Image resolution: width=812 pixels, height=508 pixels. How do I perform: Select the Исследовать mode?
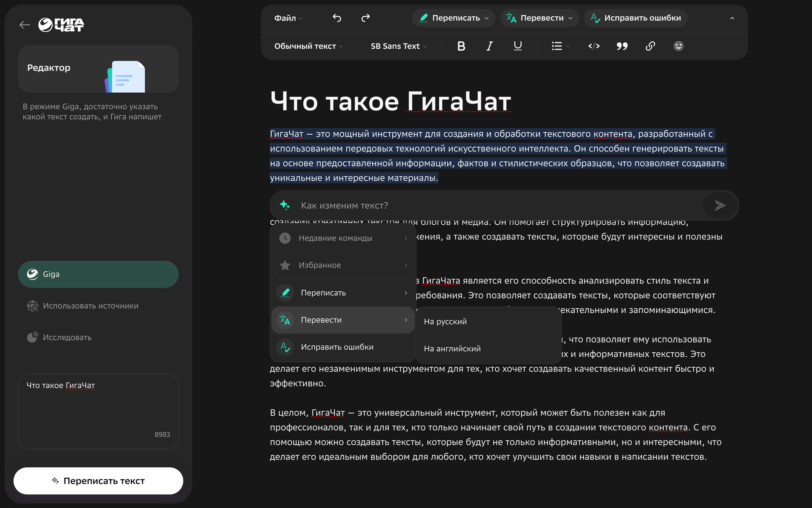pyautogui.click(x=98, y=337)
